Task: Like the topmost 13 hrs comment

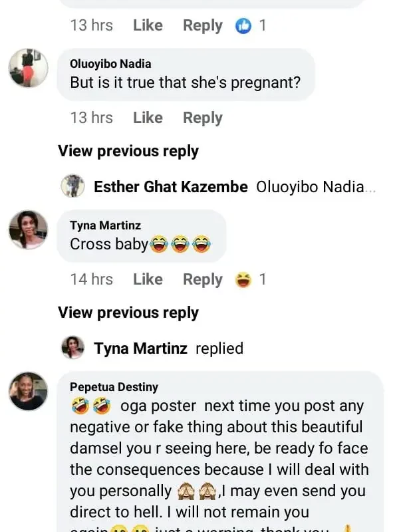Action: point(148,25)
